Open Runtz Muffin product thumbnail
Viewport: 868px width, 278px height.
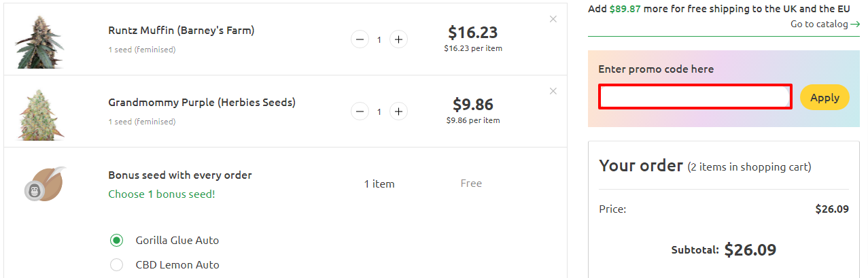pos(39,41)
